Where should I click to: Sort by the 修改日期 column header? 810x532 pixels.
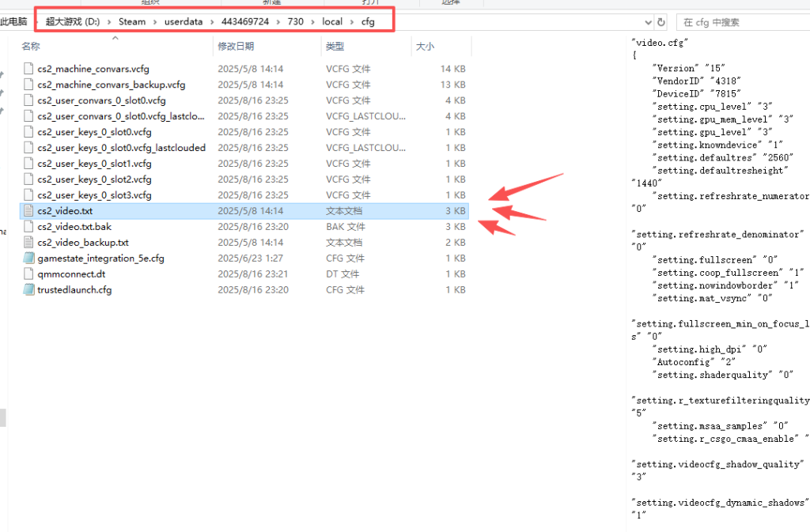click(x=236, y=47)
